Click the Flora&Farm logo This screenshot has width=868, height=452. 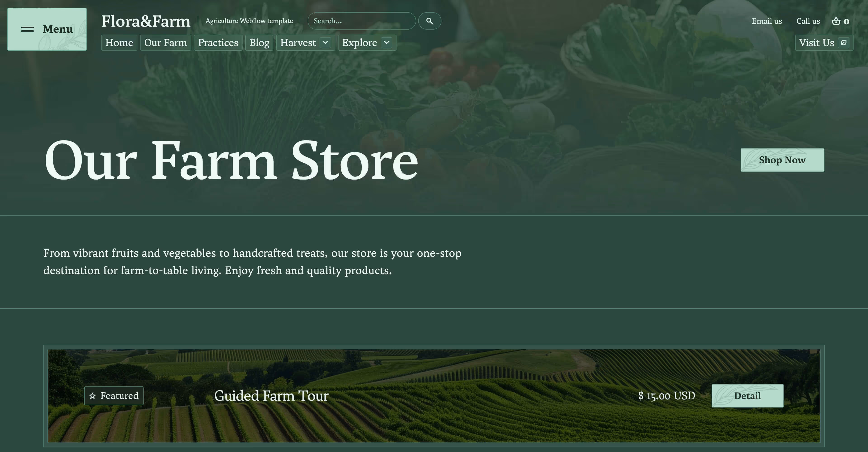[146, 21]
